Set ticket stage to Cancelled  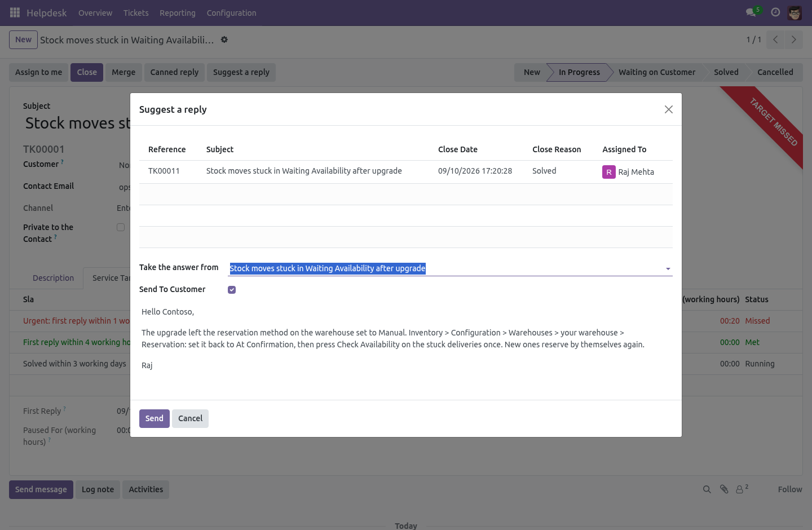pyautogui.click(x=775, y=72)
